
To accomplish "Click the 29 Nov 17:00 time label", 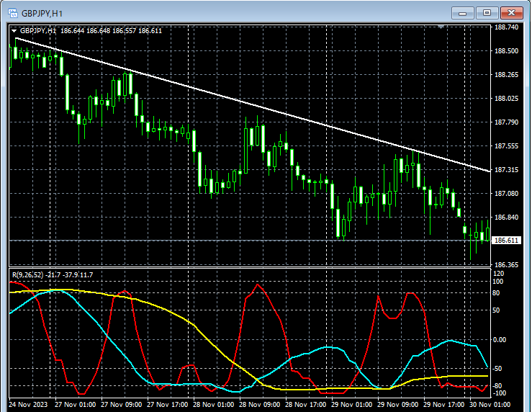I will point(444,405).
